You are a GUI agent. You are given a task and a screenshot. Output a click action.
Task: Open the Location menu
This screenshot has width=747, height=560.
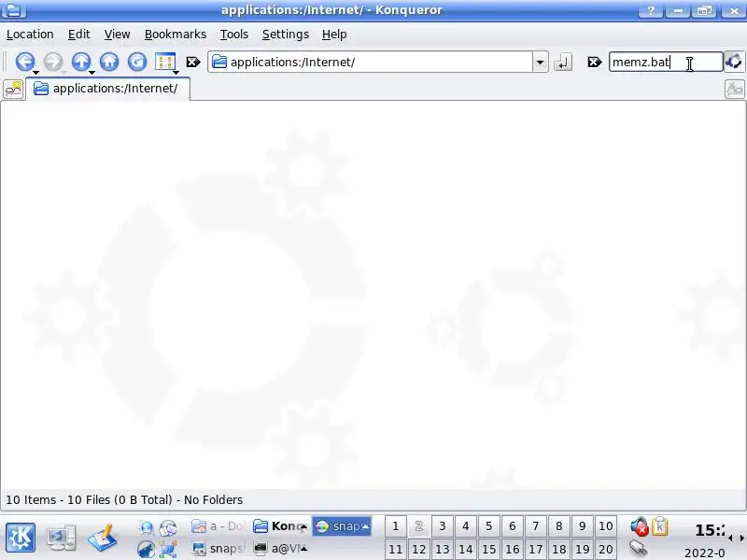click(30, 35)
